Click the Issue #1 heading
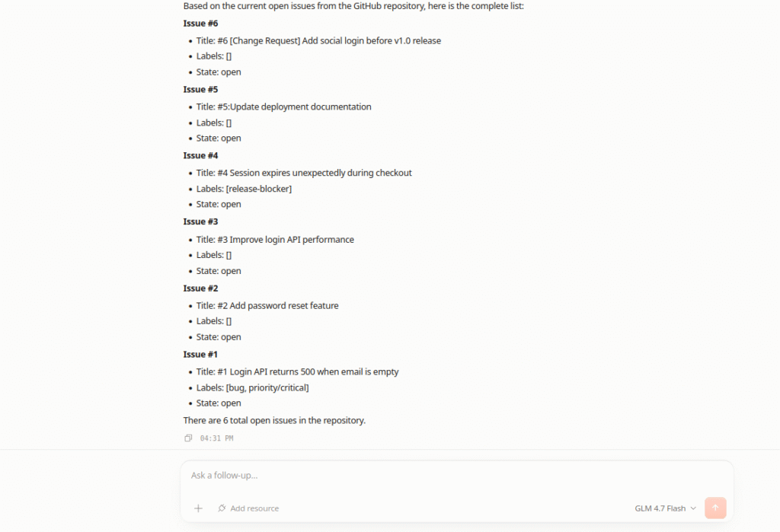Image resolution: width=780 pixels, height=532 pixels. [x=200, y=355]
